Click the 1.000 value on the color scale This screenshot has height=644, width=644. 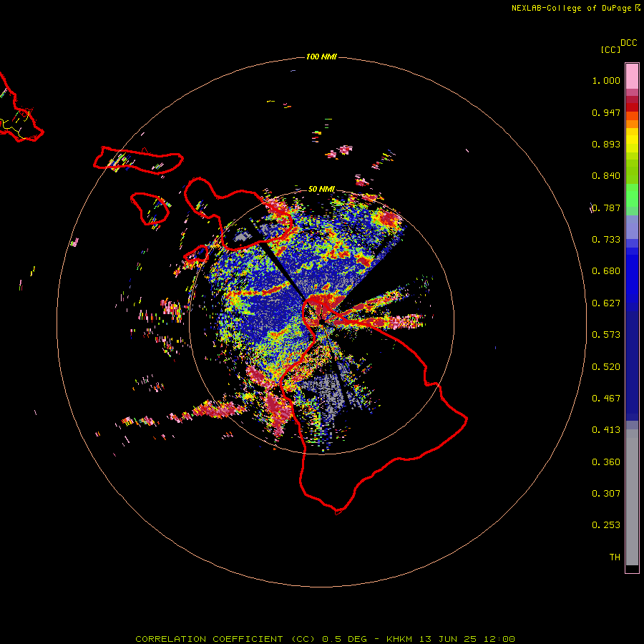[x=606, y=80]
